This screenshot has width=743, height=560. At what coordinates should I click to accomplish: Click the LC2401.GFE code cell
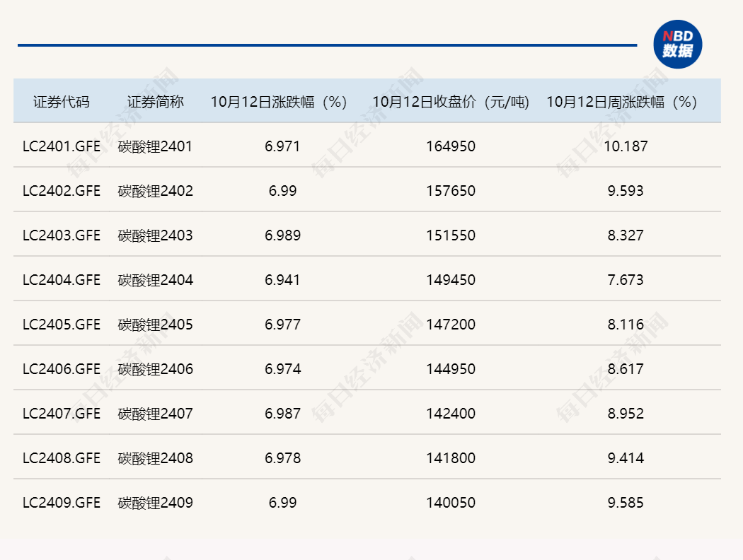coord(62,146)
